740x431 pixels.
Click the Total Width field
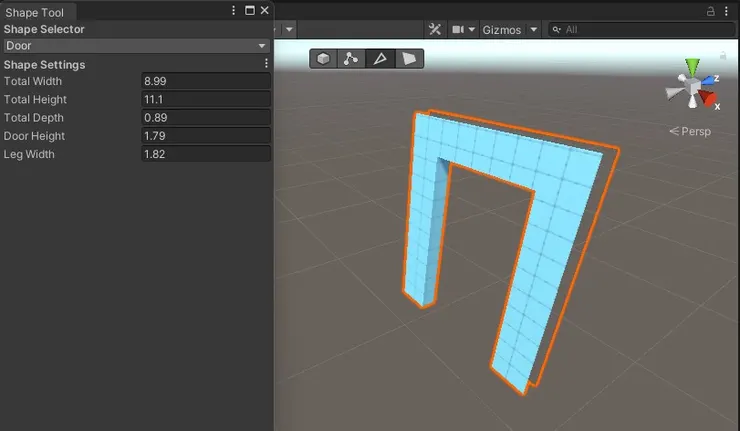tap(206, 81)
